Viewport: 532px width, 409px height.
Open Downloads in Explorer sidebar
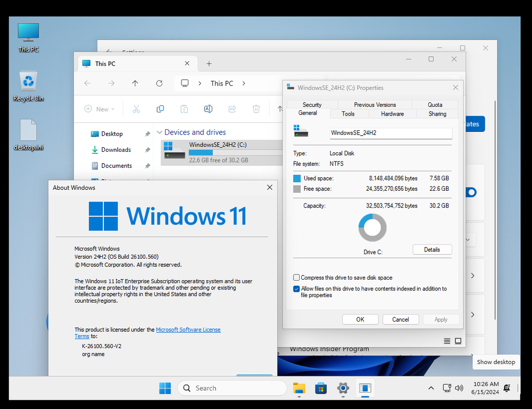click(x=116, y=150)
